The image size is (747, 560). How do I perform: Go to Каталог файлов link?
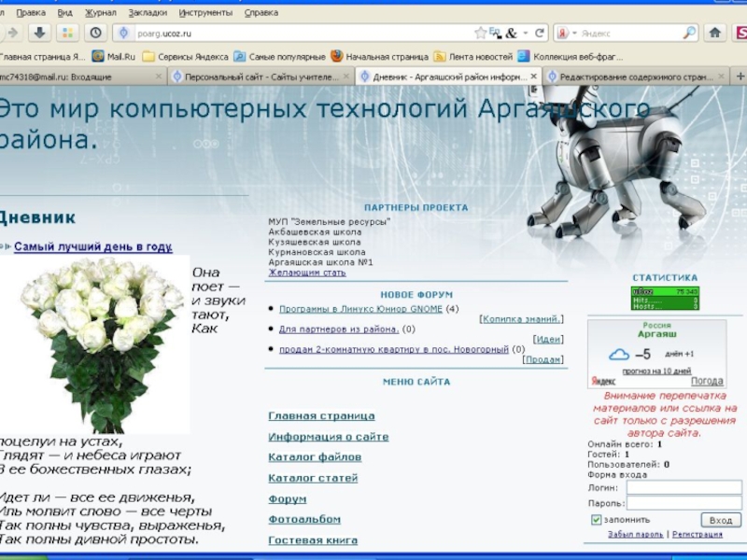(315, 457)
